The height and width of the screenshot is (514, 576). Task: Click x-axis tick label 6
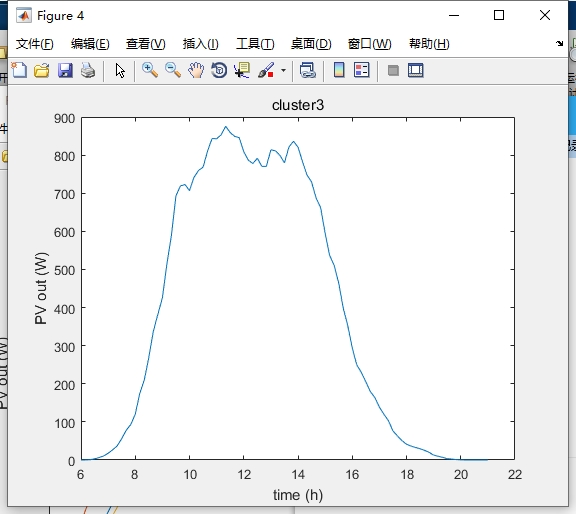[81, 474]
